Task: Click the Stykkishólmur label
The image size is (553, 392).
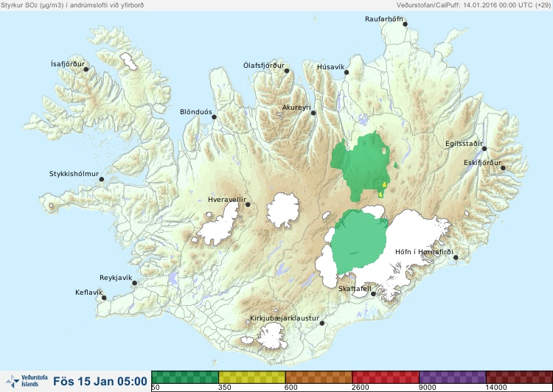Action: tap(74, 174)
